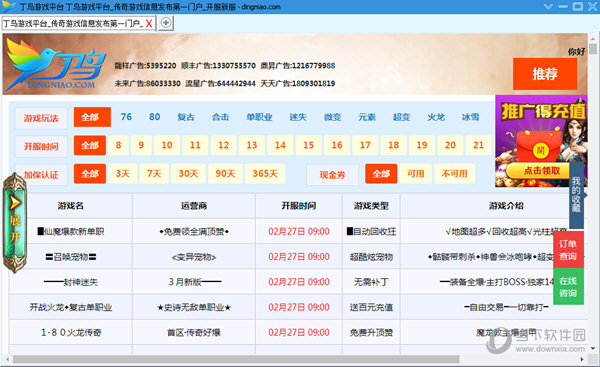The width and height of the screenshot is (600, 367).
Task: Filter game type by 元素
Action: coord(367,117)
